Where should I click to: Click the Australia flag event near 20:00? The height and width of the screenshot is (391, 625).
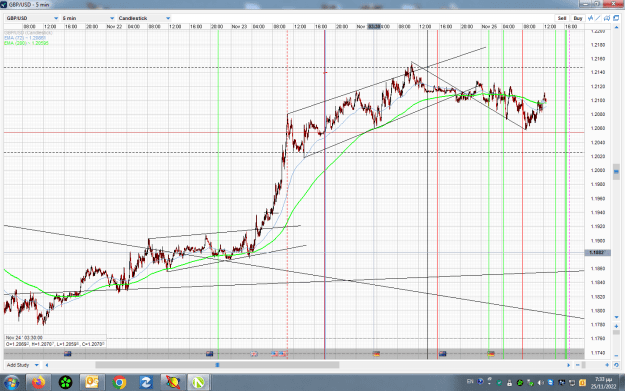click(x=210, y=354)
